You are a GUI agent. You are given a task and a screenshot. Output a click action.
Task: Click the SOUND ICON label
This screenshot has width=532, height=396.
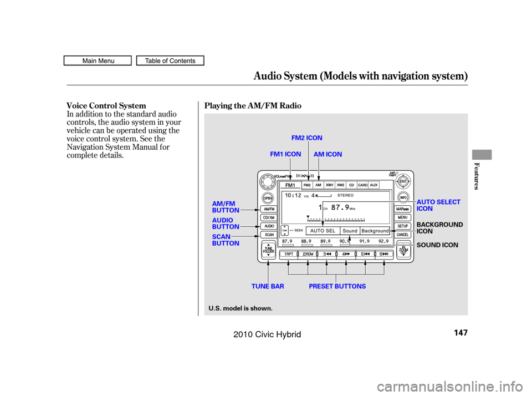coord(437,245)
